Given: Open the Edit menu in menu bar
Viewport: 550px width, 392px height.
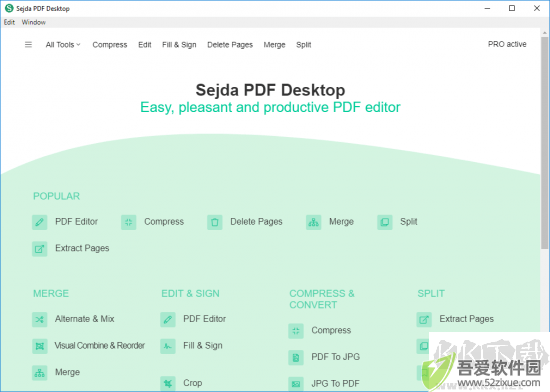Looking at the screenshot, I should [9, 22].
